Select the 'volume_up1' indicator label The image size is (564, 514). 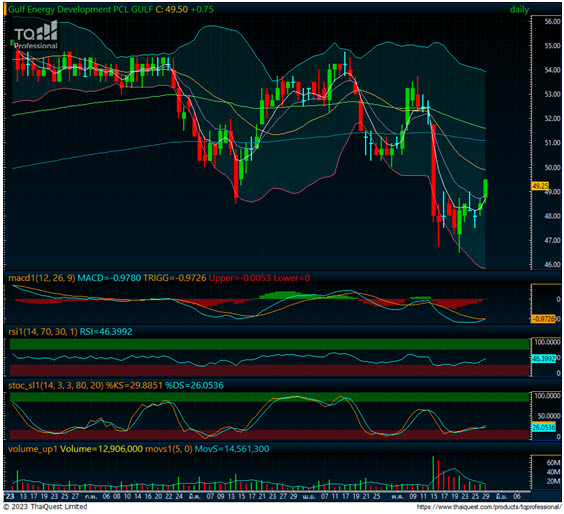click(x=33, y=449)
